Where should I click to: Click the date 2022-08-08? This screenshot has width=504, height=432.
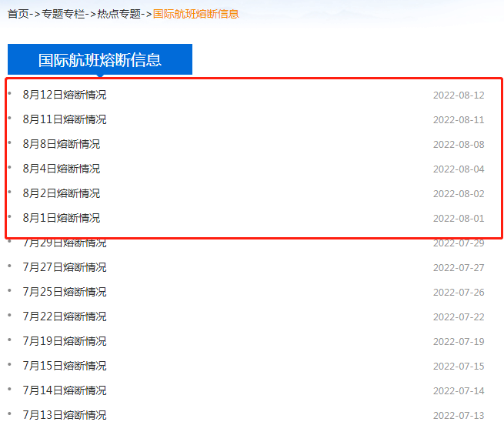[x=459, y=145]
